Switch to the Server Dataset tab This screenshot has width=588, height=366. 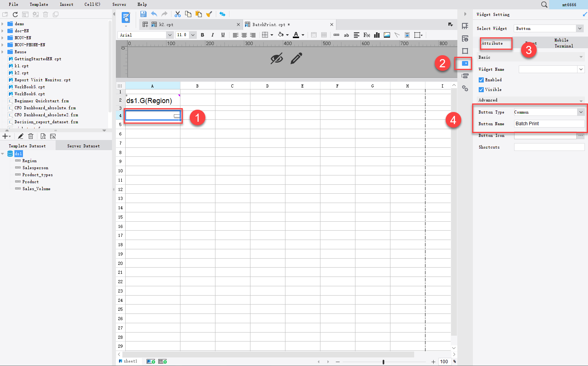click(x=83, y=145)
